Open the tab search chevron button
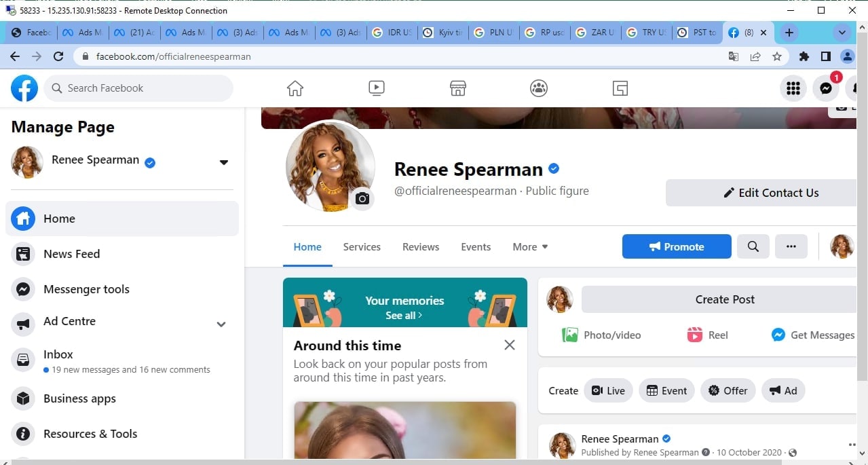This screenshot has height=465, width=868. tap(842, 33)
